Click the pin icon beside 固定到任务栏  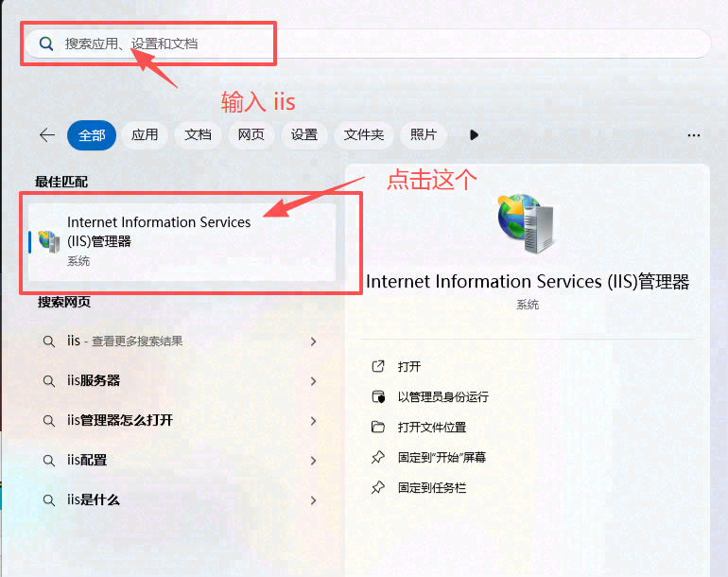pyautogui.click(x=378, y=487)
